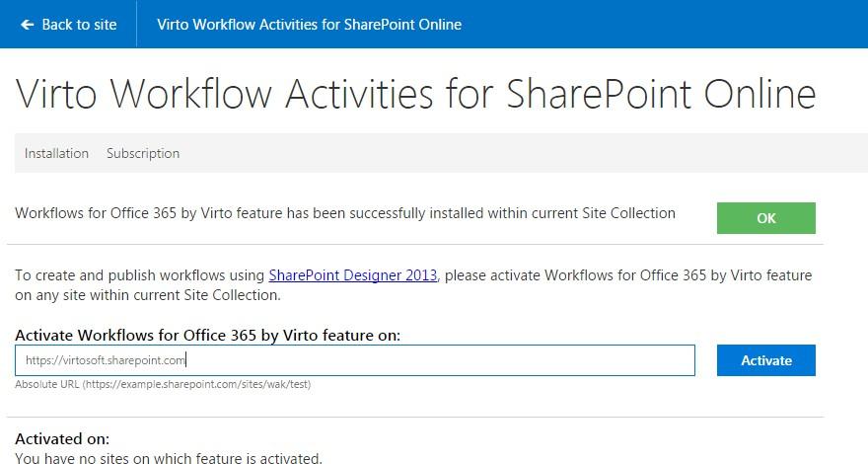Click 'You have no sites' message text
Viewport: 868px width, 464px height.
[x=169, y=458]
